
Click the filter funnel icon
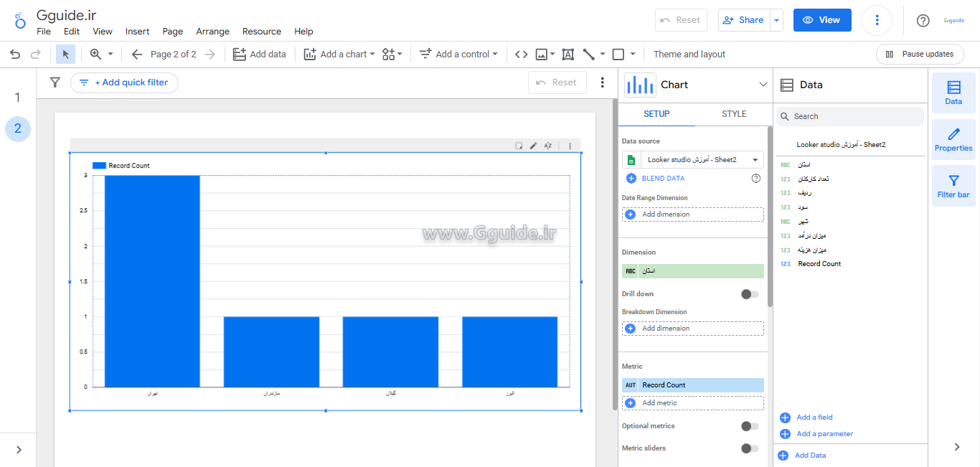55,82
